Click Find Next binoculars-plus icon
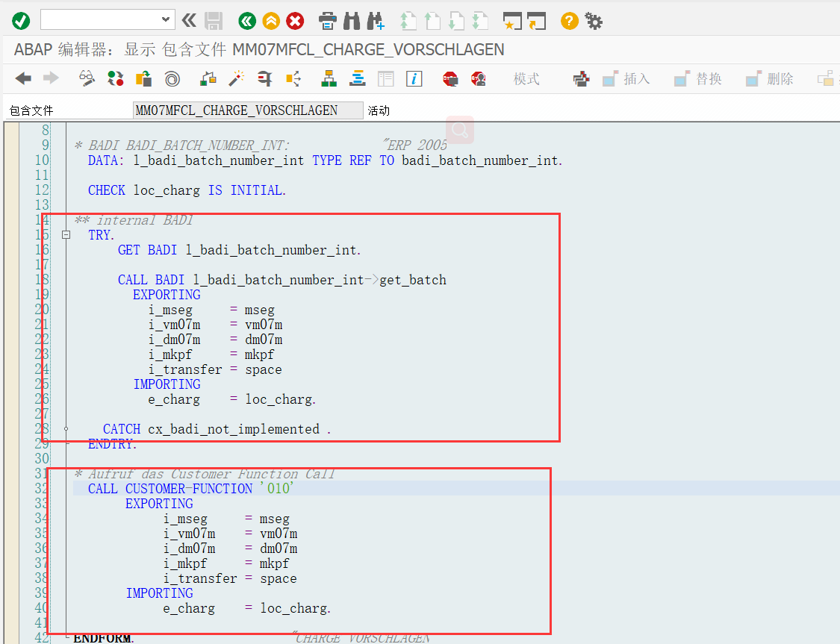The height and width of the screenshot is (644, 840). click(x=376, y=22)
